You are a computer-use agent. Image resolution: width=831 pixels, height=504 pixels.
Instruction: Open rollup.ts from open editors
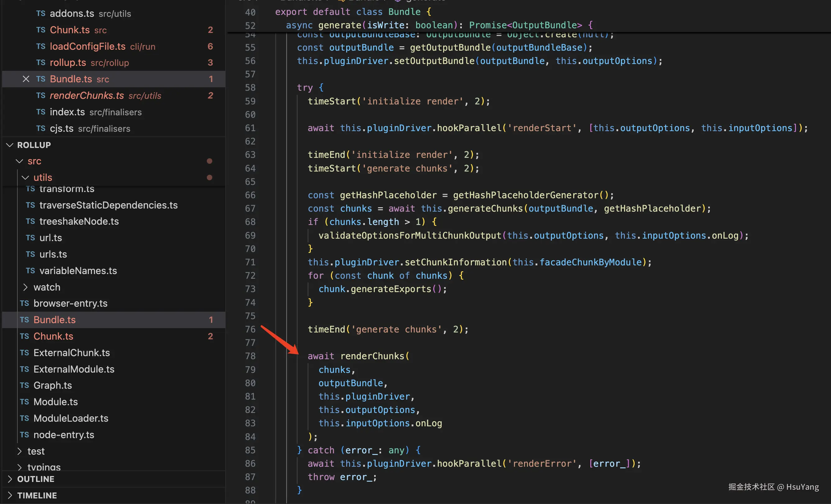68,63
